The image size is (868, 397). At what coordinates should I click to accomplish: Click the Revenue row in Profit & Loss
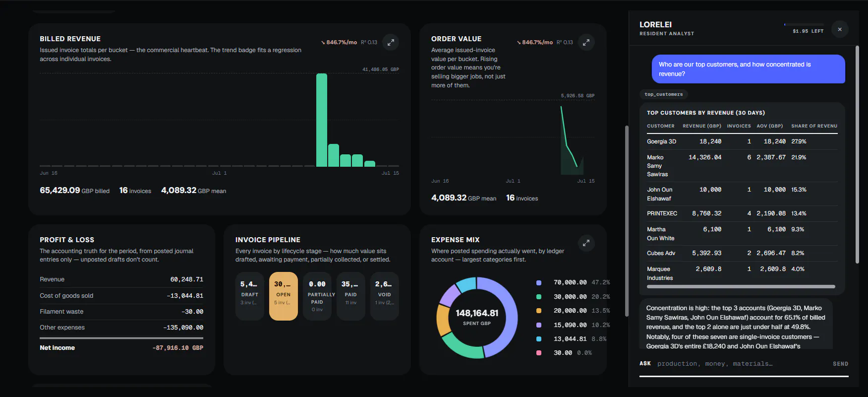click(x=121, y=279)
